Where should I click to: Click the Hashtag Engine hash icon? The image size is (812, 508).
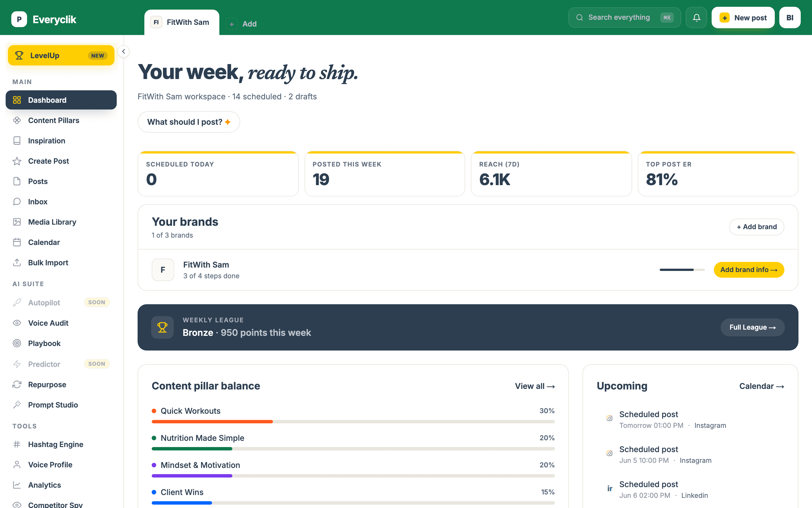click(17, 444)
